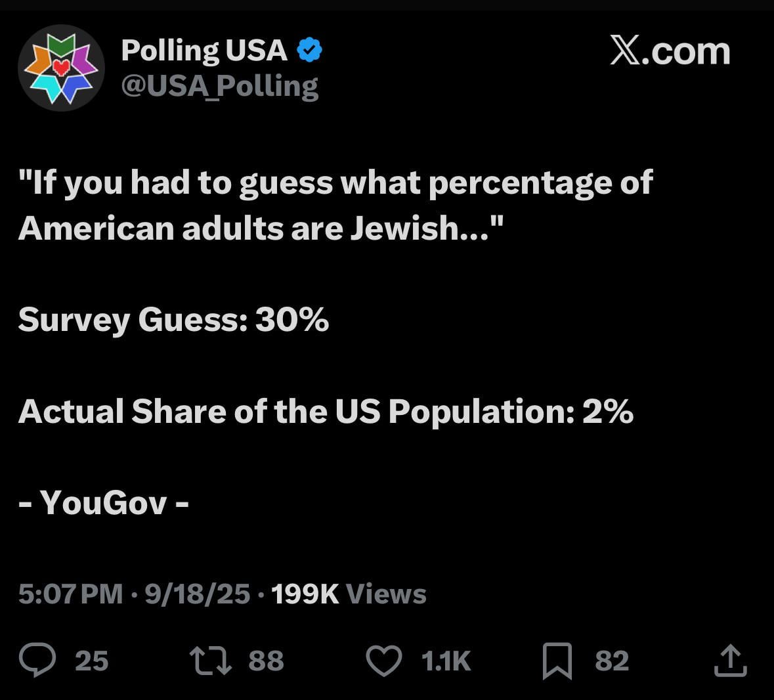Repost the tweet using the arrows icon
Screen dimensions: 774x700
tap(210, 661)
